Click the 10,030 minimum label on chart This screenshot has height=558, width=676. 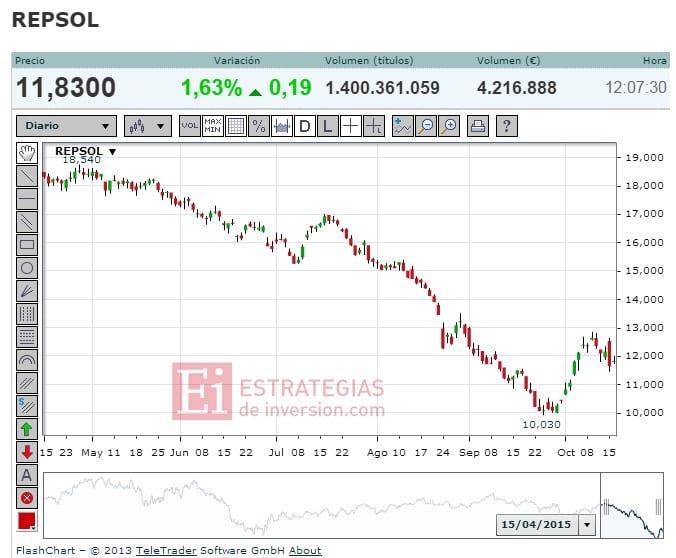(x=541, y=425)
